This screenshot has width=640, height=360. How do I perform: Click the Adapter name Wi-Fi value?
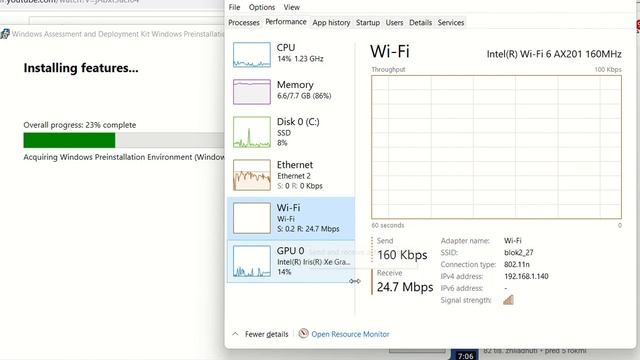pyautogui.click(x=513, y=241)
